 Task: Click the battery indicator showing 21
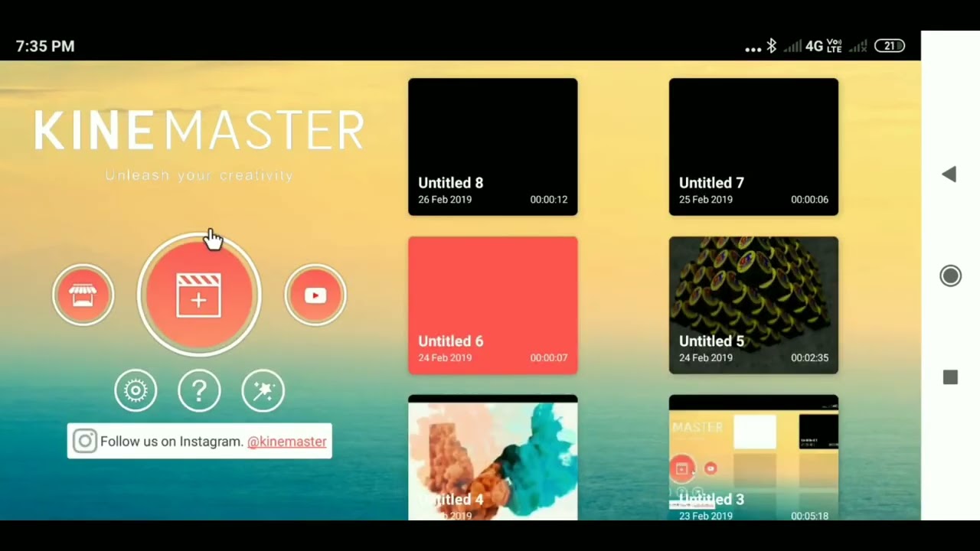890,46
